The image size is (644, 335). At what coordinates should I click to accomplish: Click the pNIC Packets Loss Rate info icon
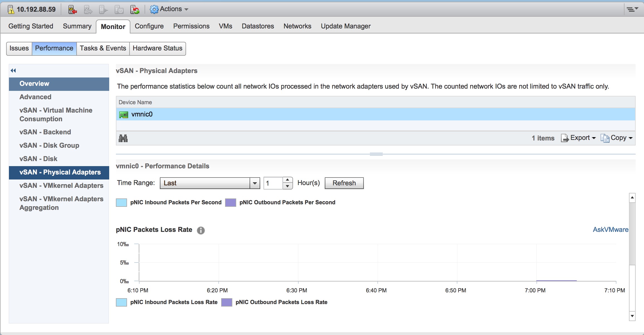[201, 230]
